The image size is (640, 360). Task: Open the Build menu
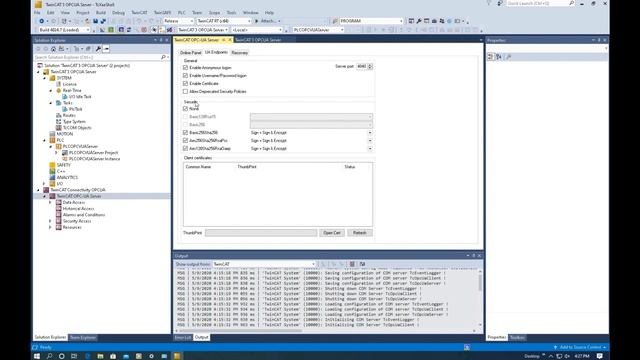pyautogui.click(x=101, y=13)
